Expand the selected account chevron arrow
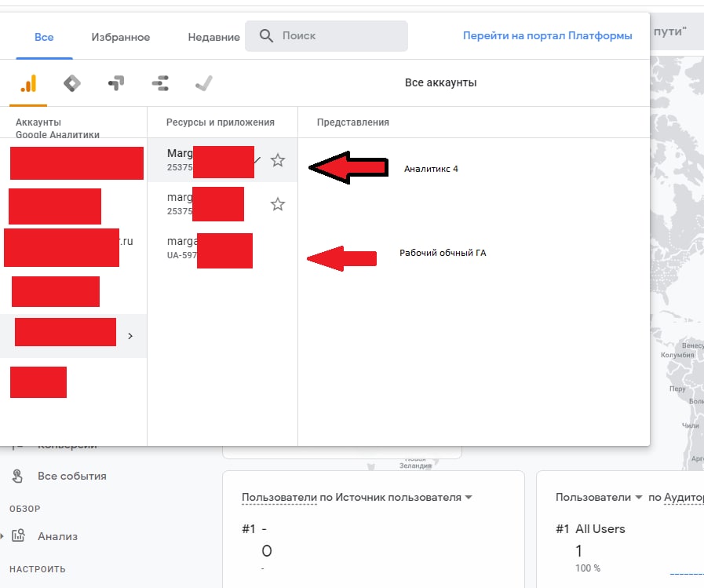This screenshot has height=588, width=704. pos(130,336)
